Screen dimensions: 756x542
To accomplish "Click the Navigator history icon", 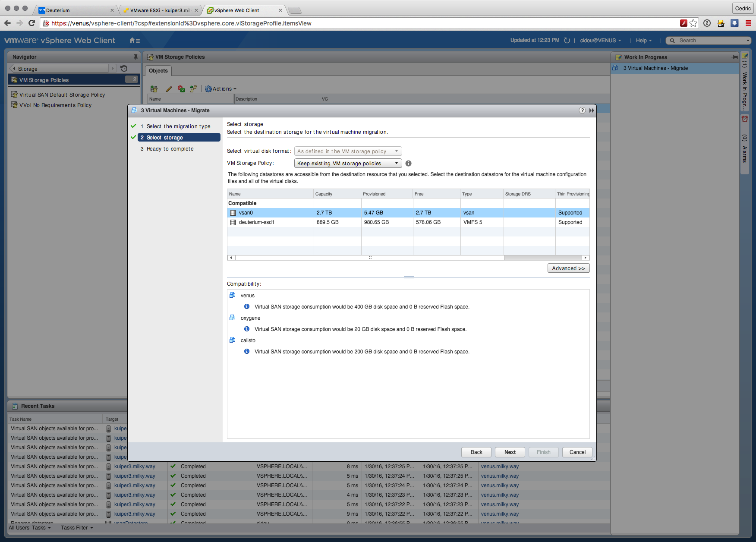I will 124,69.
